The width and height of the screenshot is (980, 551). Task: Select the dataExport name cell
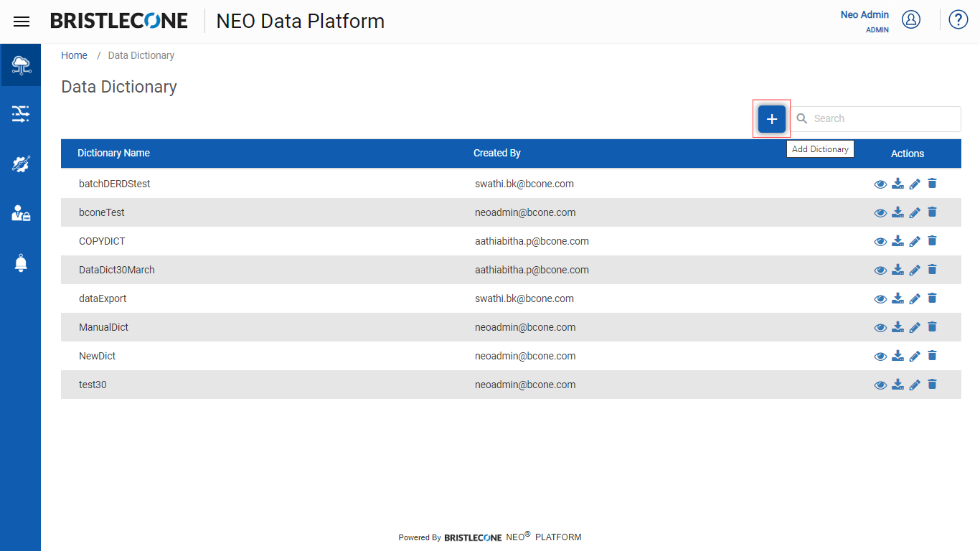point(103,298)
